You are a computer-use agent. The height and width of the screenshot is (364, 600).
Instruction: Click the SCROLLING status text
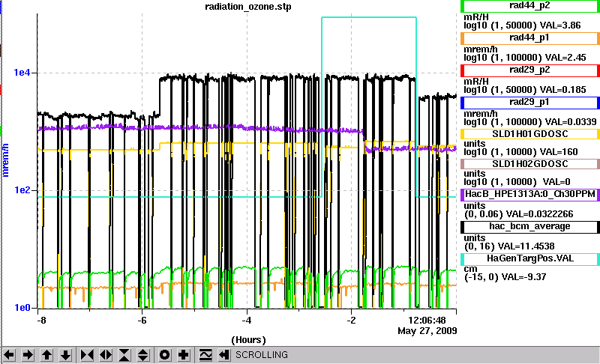[262, 355]
